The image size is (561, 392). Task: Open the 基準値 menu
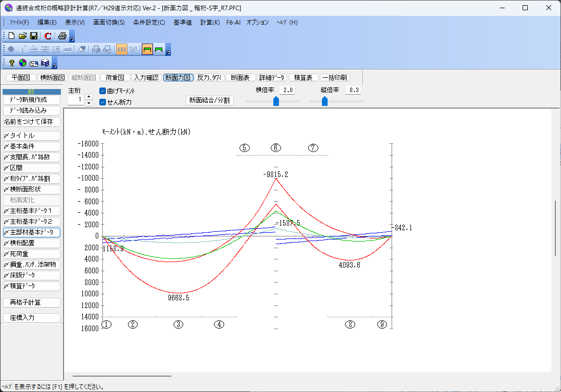click(182, 22)
